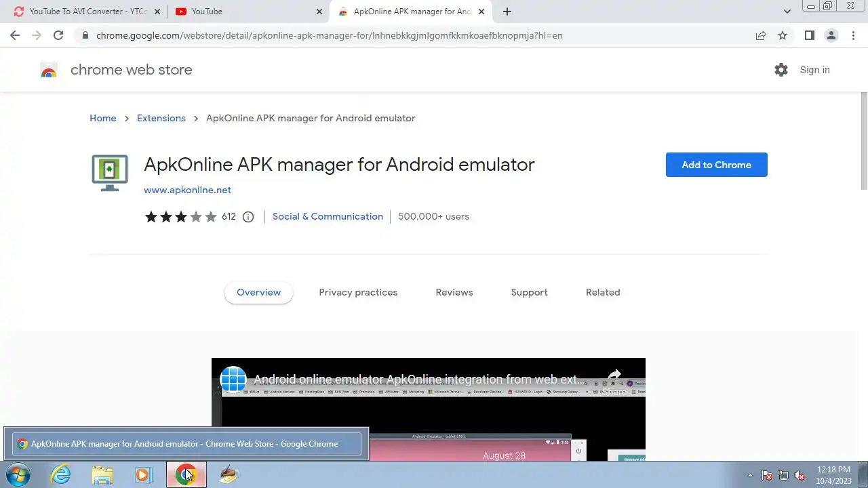Select the ApkOnline APK manager browser tab
This screenshot has width=868, height=488.
point(411,12)
